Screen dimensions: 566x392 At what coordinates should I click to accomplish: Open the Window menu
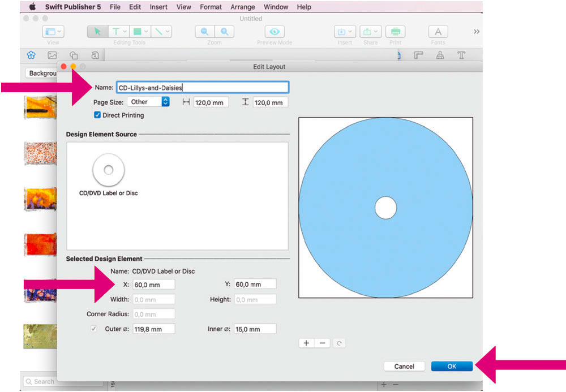tap(276, 7)
